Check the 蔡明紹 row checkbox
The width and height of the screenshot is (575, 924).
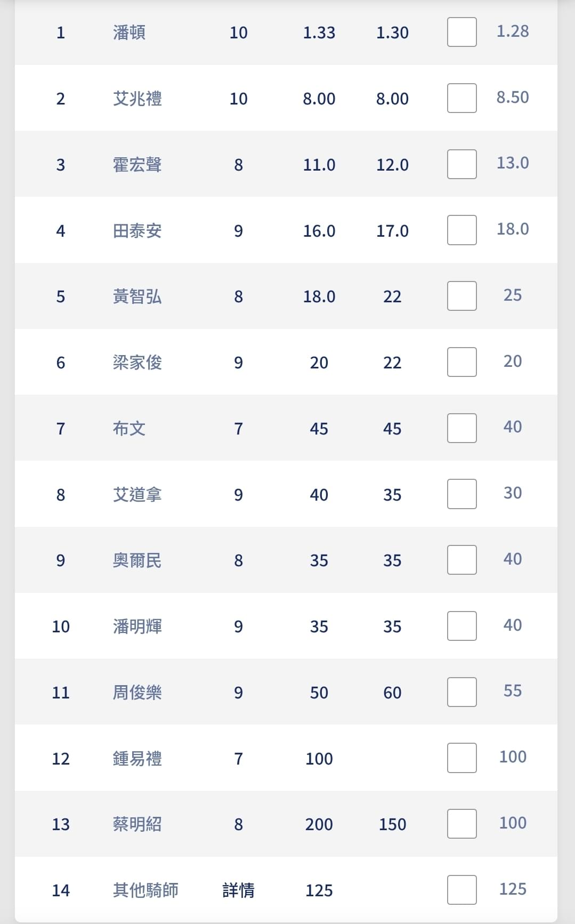tap(461, 824)
